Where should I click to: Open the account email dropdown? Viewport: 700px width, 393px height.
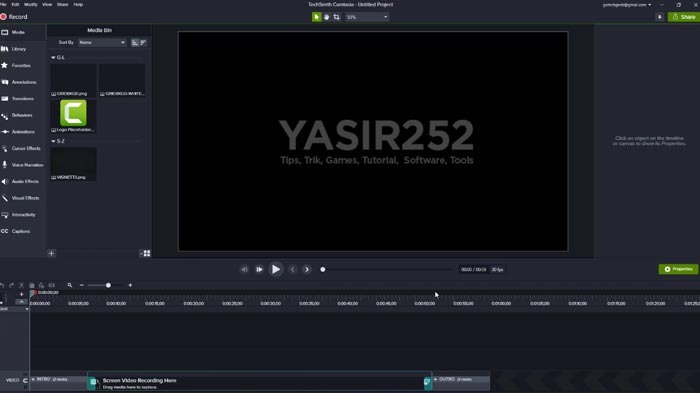point(627,5)
